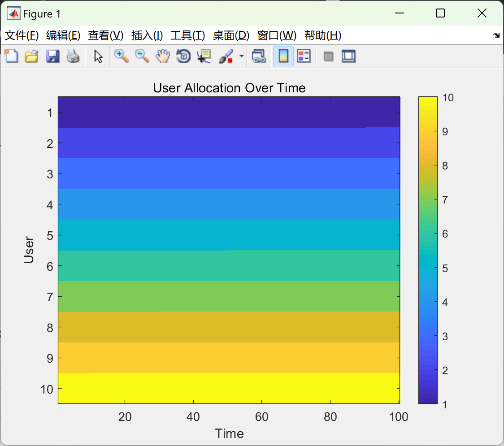The image size is (504, 446).
Task: Activate the Zoom Out magnifier tool
Action: point(142,56)
